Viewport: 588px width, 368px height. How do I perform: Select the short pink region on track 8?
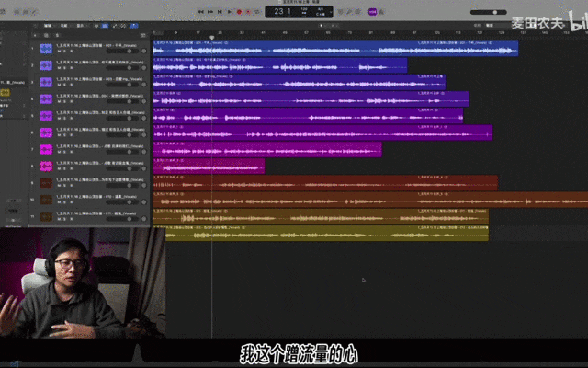point(209,166)
